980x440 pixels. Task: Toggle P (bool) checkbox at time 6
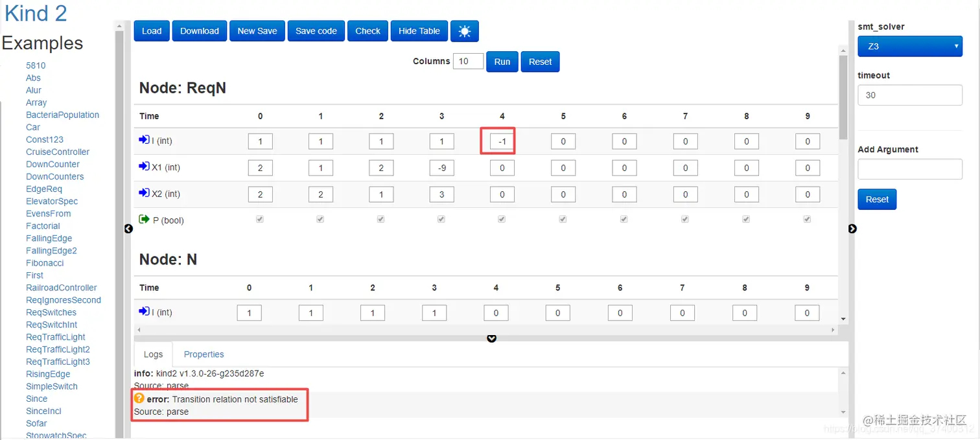click(x=624, y=220)
